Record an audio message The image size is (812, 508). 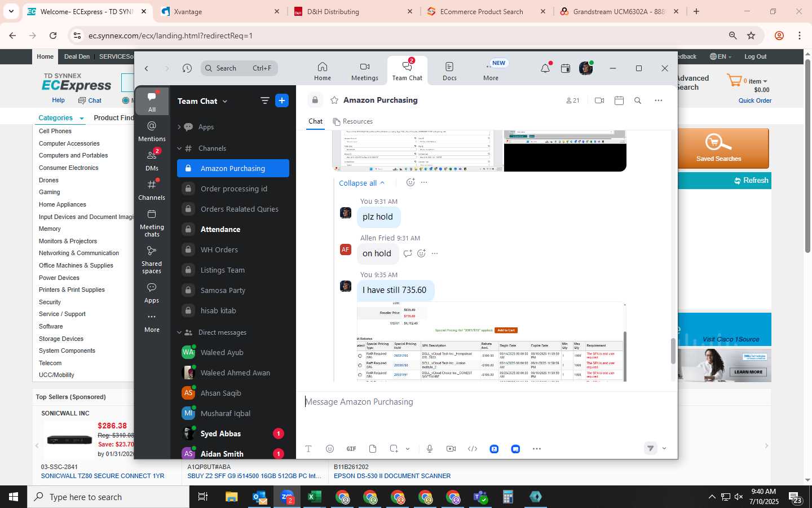[x=430, y=449]
